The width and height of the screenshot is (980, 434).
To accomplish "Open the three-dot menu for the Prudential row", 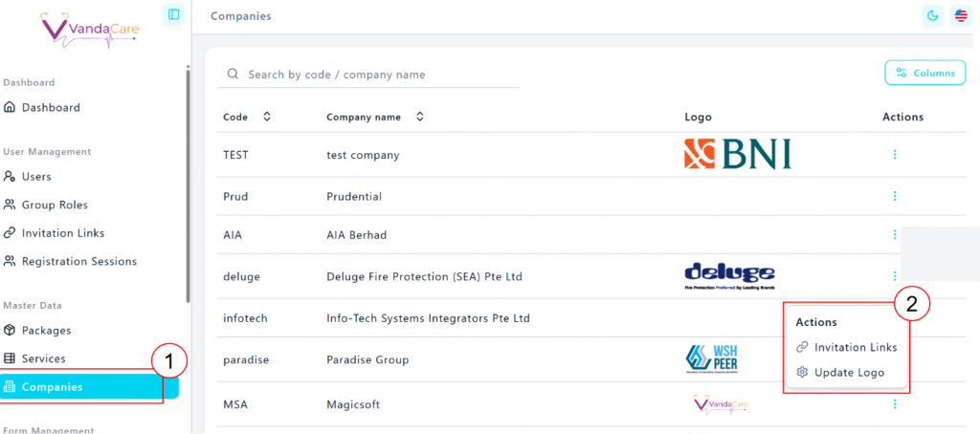I will point(895,196).
